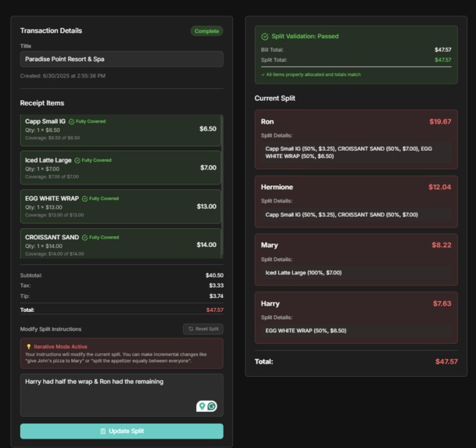Click the receipt Total $47.57 in left panel
This screenshot has width=476, height=448.
point(215,310)
